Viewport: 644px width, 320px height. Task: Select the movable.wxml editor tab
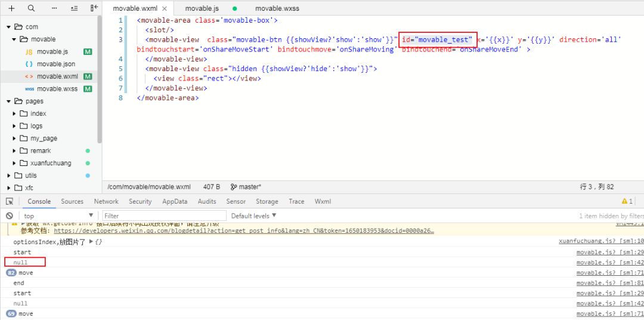pos(138,8)
